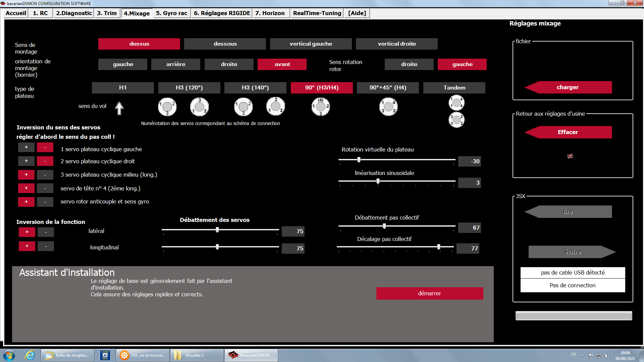644x362 pixels.
Task: Select dessus mounting direction
Action: coord(139,44)
